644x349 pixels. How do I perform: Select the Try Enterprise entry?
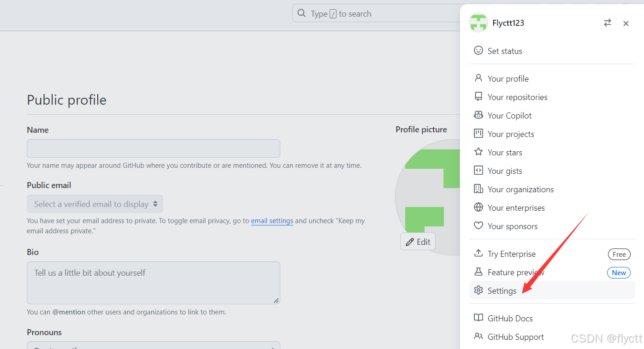[x=552, y=254]
